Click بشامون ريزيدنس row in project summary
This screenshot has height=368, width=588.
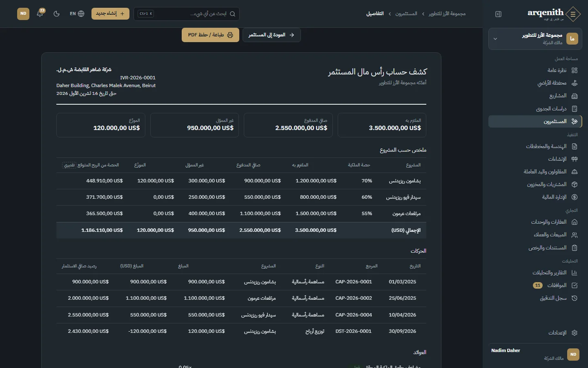coord(241,181)
